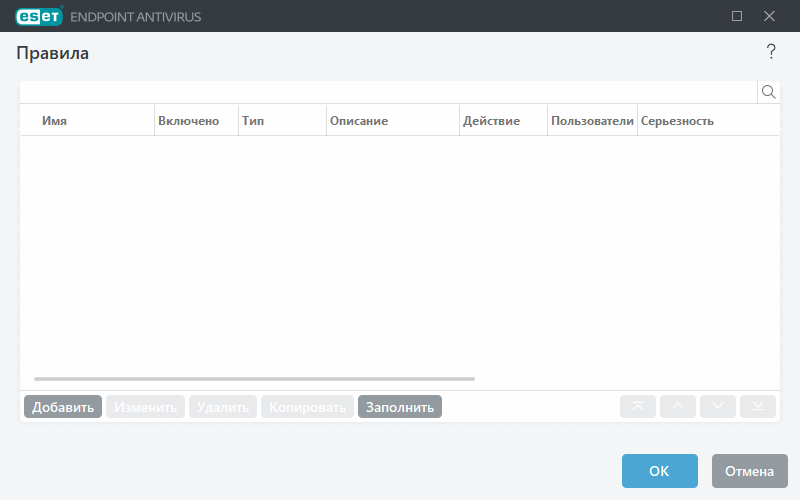Viewport: 800px width, 500px height.
Task: Sort by the Имя column header
Action: [x=55, y=121]
